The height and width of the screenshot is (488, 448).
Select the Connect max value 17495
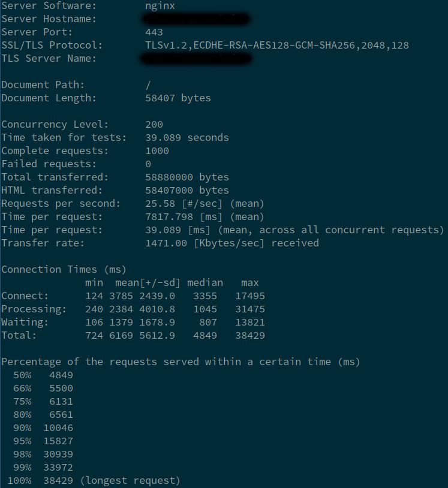tap(250, 296)
